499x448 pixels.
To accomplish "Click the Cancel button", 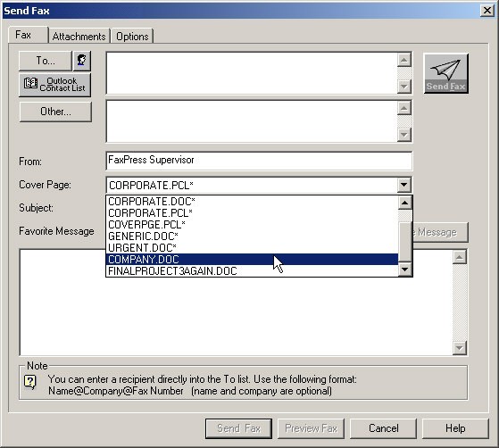I will tap(383, 428).
